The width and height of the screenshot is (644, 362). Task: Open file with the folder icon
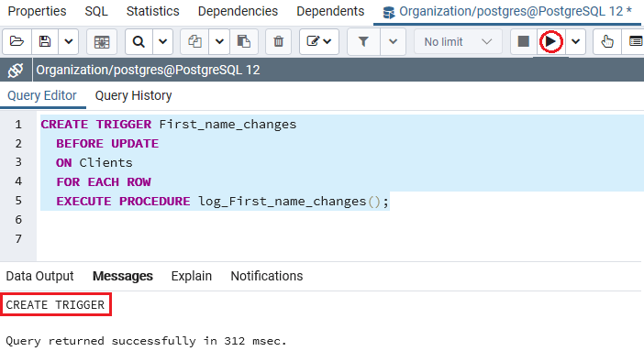[17, 41]
